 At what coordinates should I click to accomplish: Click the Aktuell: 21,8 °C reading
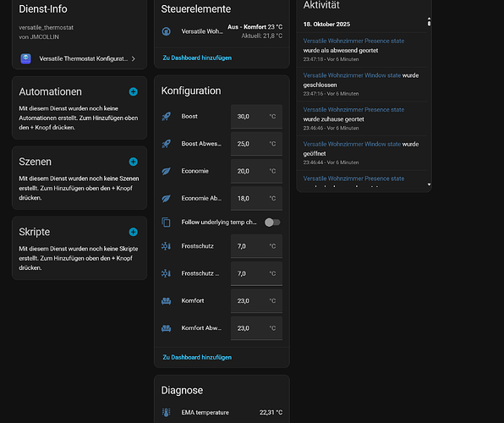[261, 36]
